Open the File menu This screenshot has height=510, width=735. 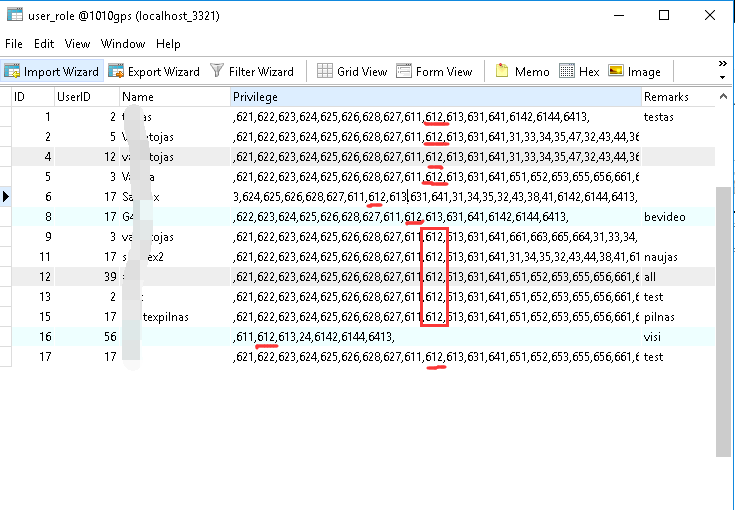14,44
